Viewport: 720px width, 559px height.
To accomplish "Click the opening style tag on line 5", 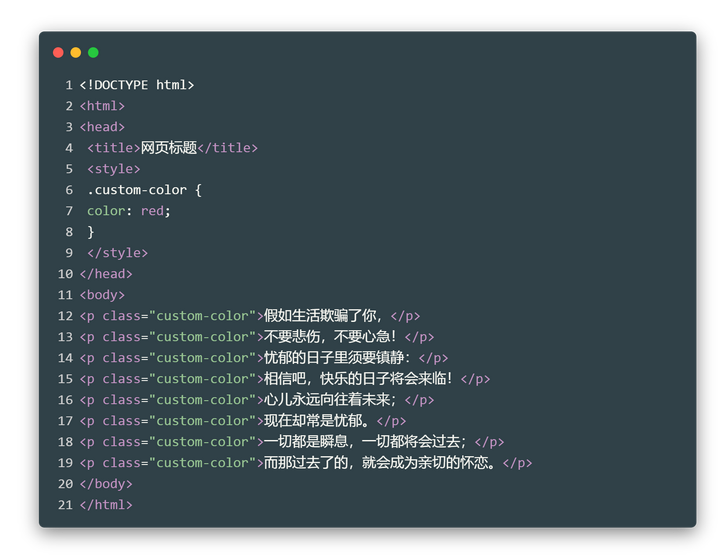I will 113,169.
